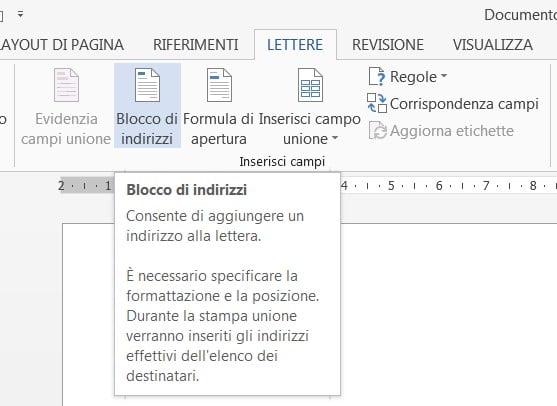The height and width of the screenshot is (406, 557).
Task: Click the Formula di apertura label
Action: [218, 129]
